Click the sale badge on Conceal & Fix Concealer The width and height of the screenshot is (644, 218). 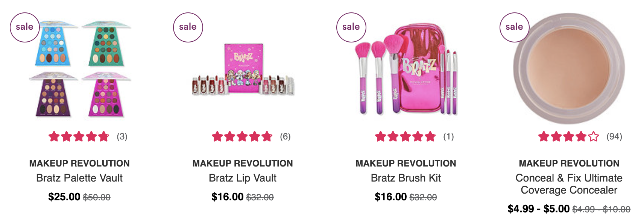pyautogui.click(x=515, y=27)
